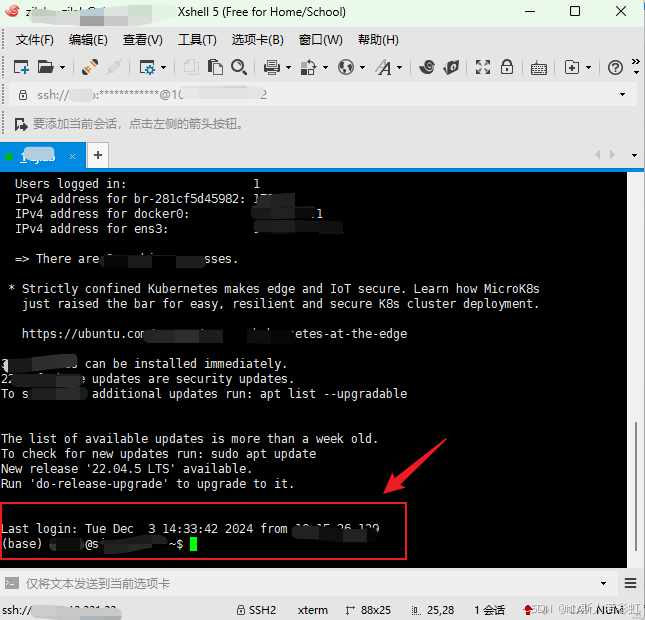
Task: Open the 文件(F) menu
Action: (35, 40)
